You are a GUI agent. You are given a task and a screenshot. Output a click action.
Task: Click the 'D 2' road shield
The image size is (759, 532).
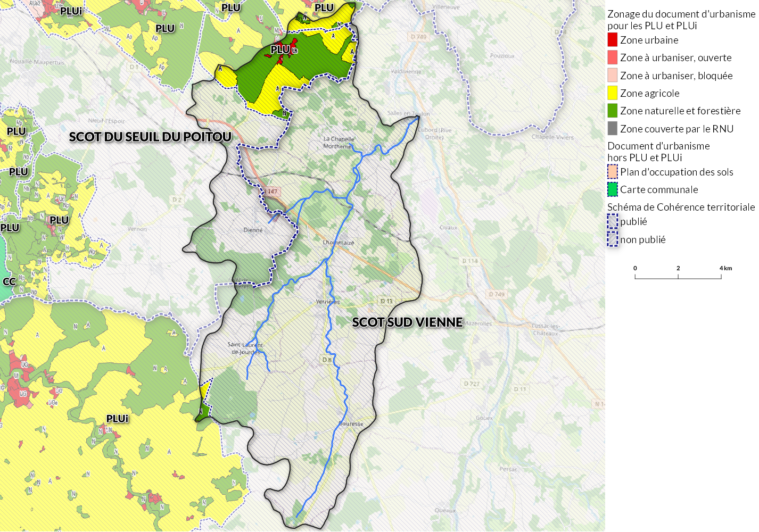pyautogui.click(x=177, y=199)
